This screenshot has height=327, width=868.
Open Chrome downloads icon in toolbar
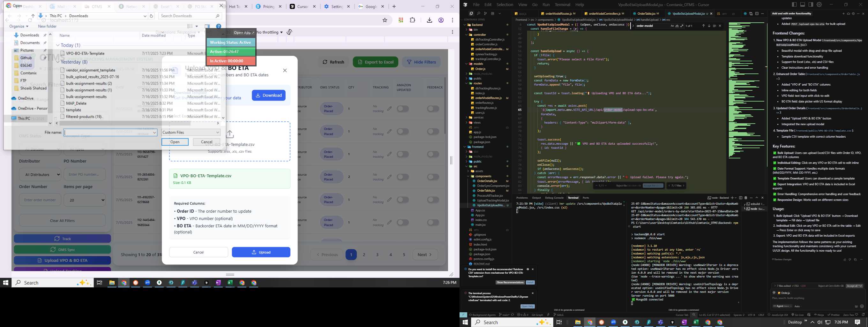429,20
